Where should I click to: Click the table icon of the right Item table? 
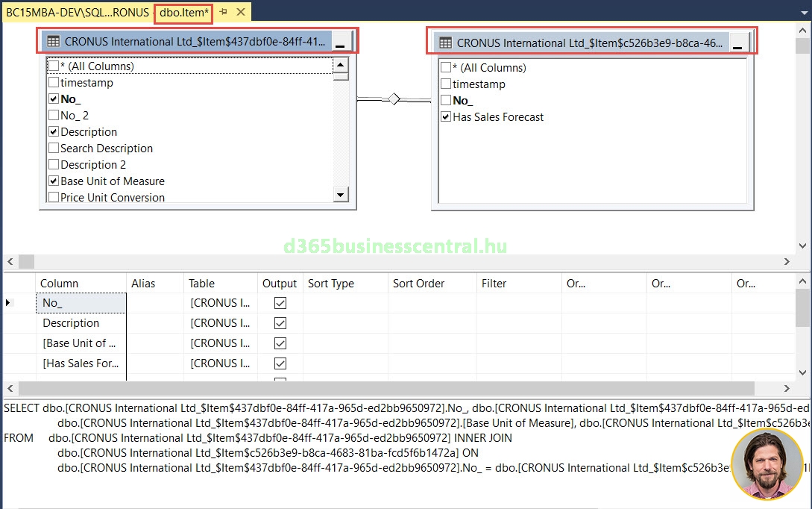pyautogui.click(x=446, y=43)
